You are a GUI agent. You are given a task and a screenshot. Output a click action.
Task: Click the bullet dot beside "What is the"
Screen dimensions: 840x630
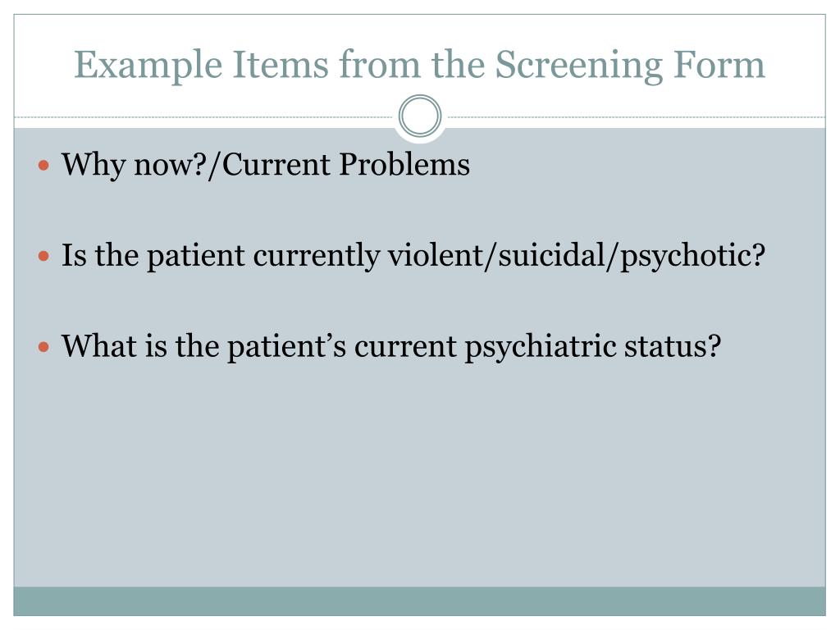45,346
